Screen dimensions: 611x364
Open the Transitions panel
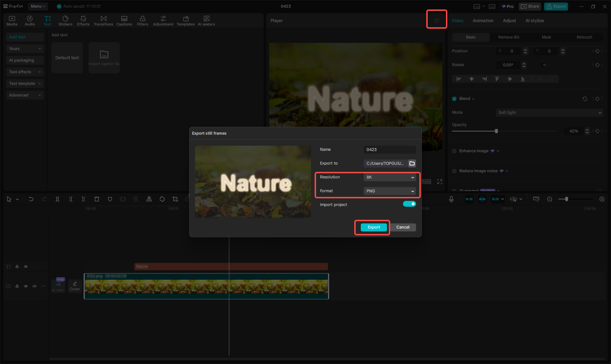pos(103,21)
